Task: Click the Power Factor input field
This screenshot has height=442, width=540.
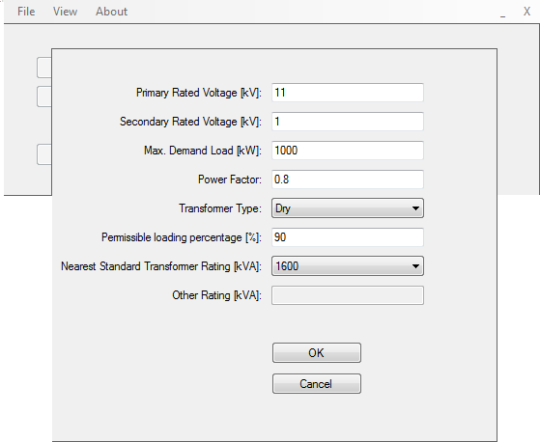Action: 347,179
